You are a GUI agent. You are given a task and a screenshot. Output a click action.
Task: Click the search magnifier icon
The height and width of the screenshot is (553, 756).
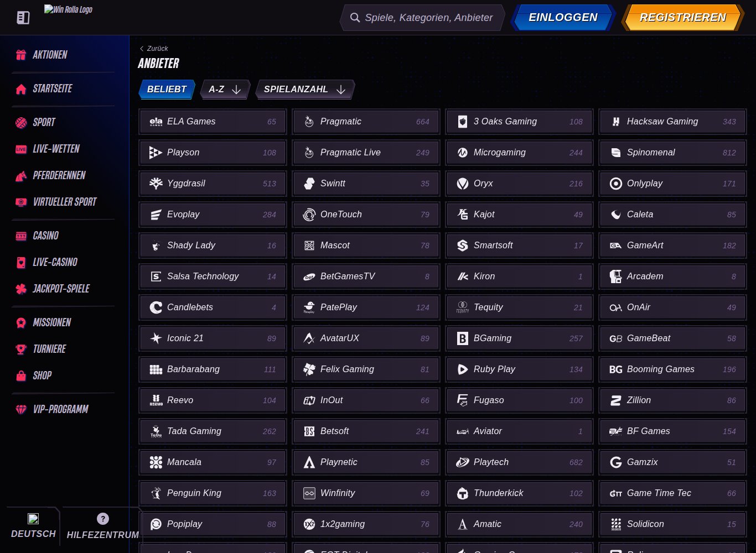[355, 18]
